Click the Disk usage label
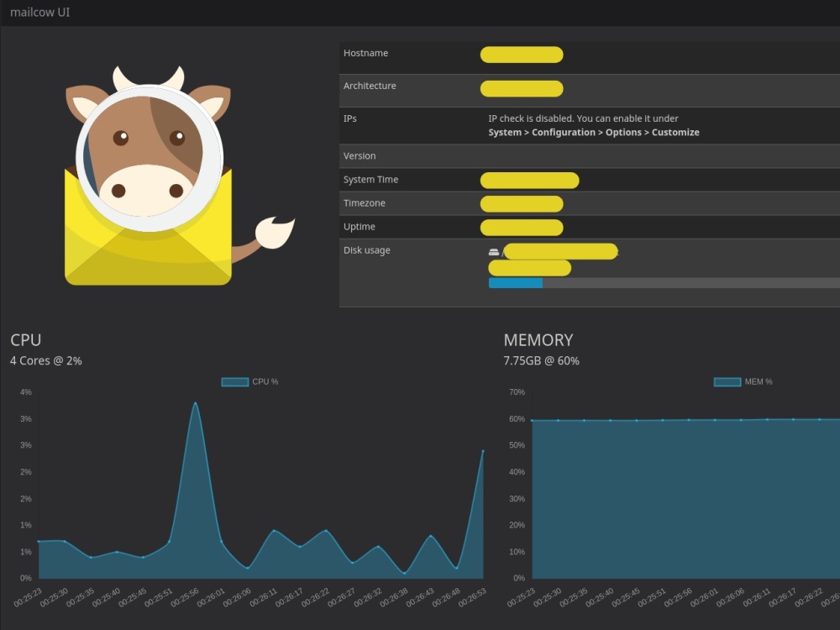This screenshot has width=840, height=630. pyautogui.click(x=366, y=250)
